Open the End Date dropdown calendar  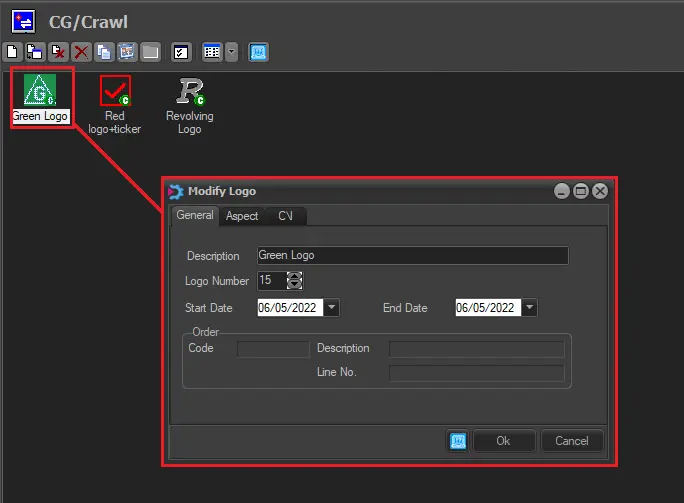530,308
